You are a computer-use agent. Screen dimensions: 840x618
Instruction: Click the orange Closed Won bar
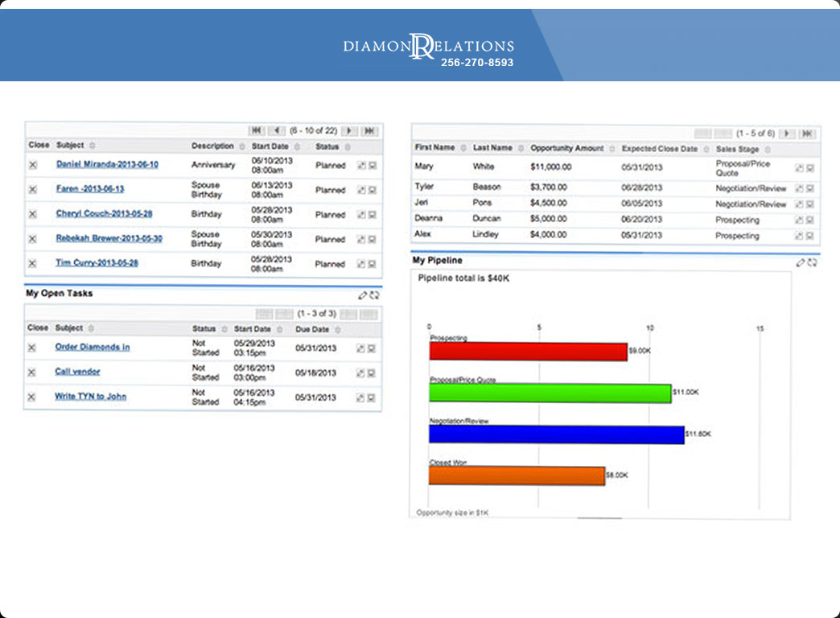pyautogui.click(x=517, y=476)
